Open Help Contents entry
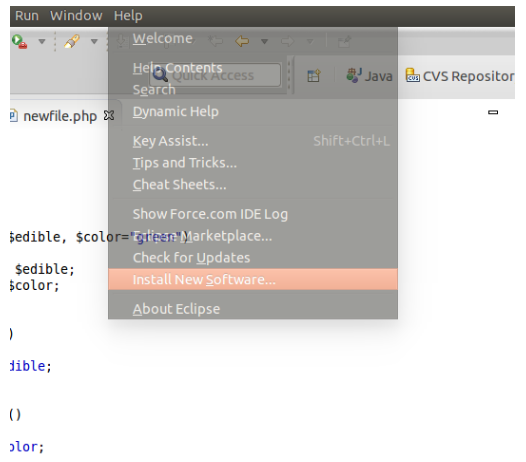526x462 pixels. point(253,68)
